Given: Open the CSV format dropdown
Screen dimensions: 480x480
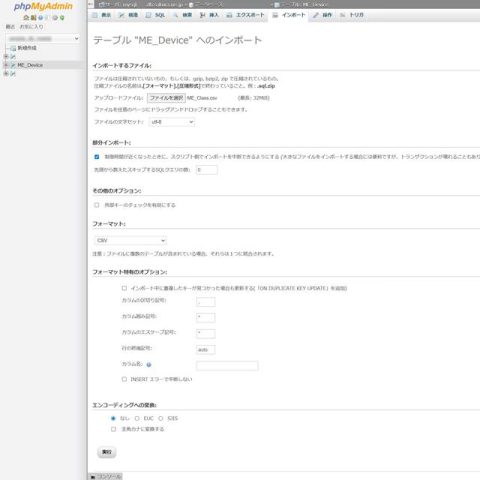Looking at the screenshot, I should tap(130, 240).
